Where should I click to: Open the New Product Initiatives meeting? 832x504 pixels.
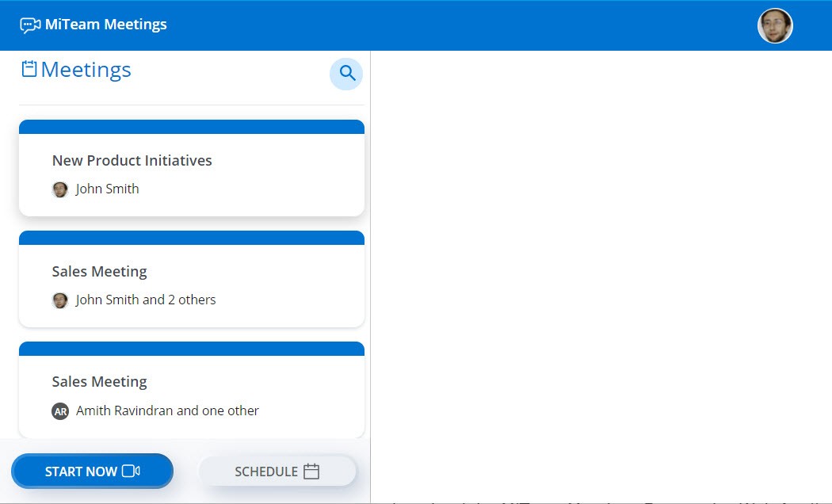pos(132,161)
